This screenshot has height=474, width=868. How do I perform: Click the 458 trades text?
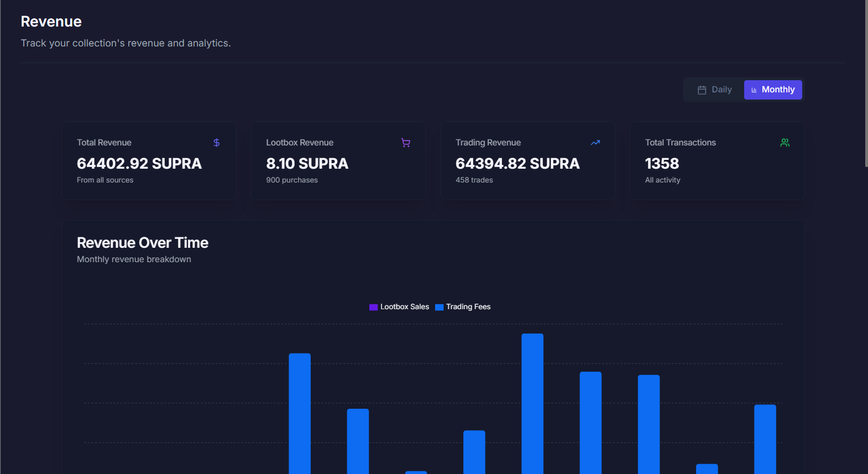474,180
